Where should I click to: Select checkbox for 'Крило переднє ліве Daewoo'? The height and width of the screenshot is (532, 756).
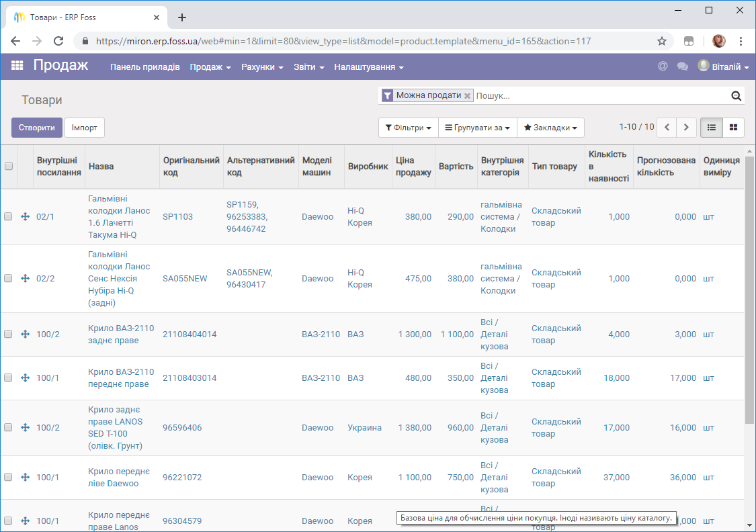[8, 478]
